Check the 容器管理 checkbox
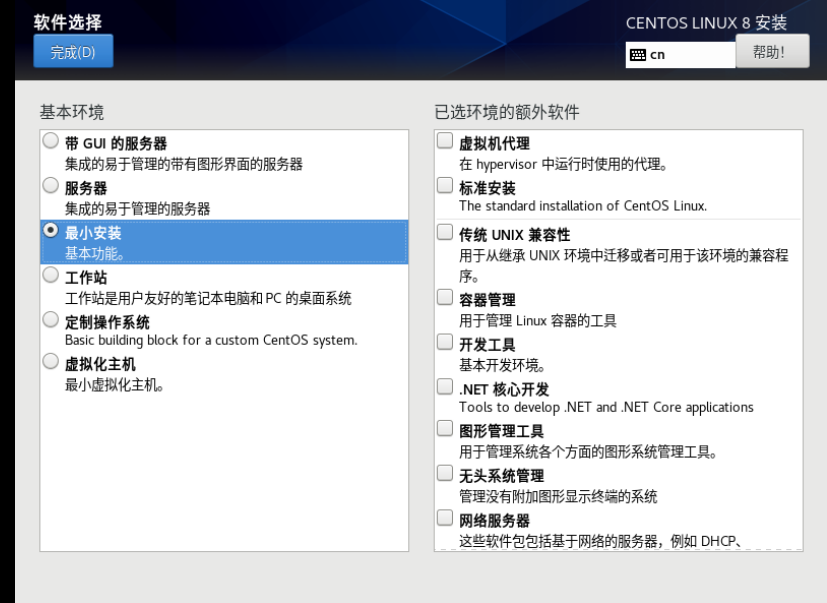The image size is (827, 603). pos(445,297)
